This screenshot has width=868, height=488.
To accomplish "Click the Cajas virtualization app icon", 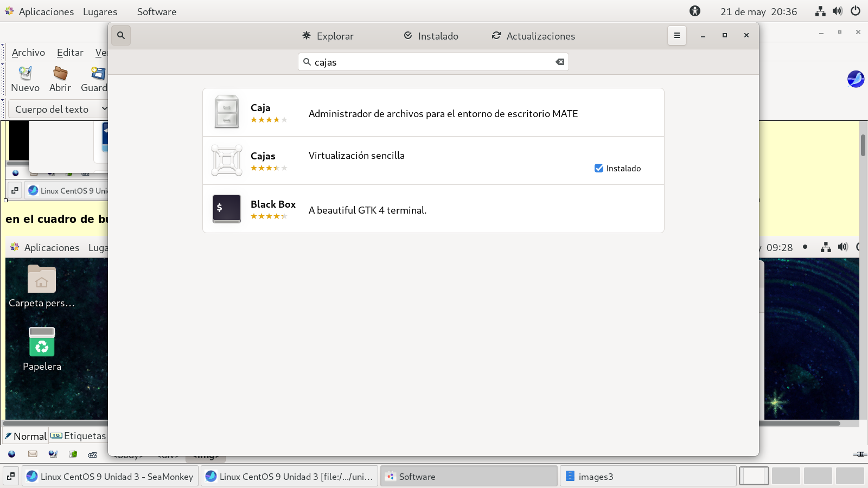I will pyautogui.click(x=227, y=160).
